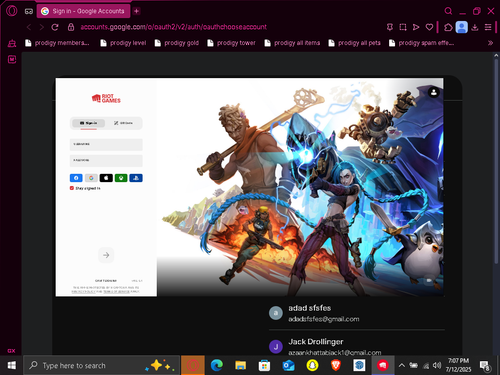The height and width of the screenshot is (375, 500).
Task: Choose the Jack Drollinger Google account
Action: [x=357, y=346]
